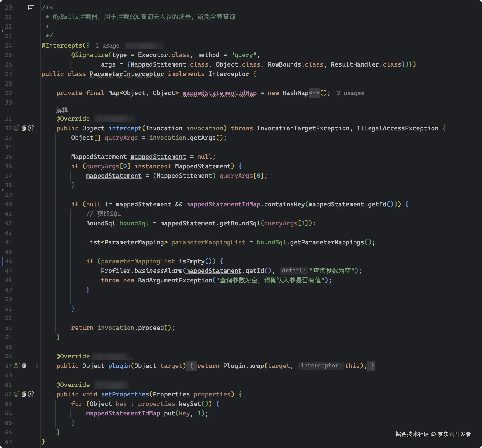This screenshot has width=482, height=448.
Task: Click the 'interceptor:' parameter hint in Plugin.wrap
Action: click(321, 366)
